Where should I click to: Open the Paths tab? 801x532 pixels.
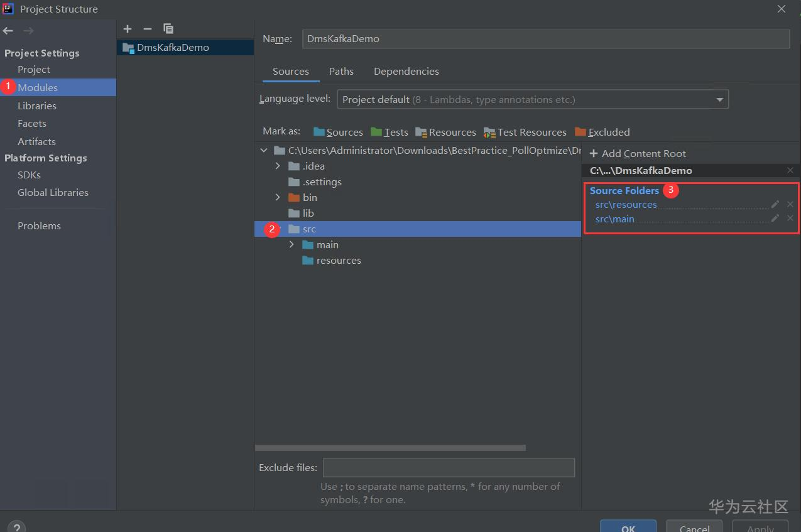coord(341,72)
